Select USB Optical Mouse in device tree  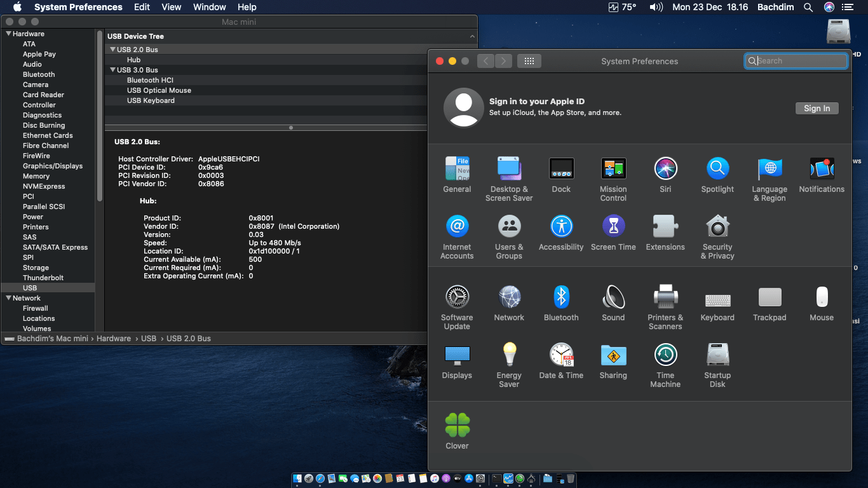159,90
